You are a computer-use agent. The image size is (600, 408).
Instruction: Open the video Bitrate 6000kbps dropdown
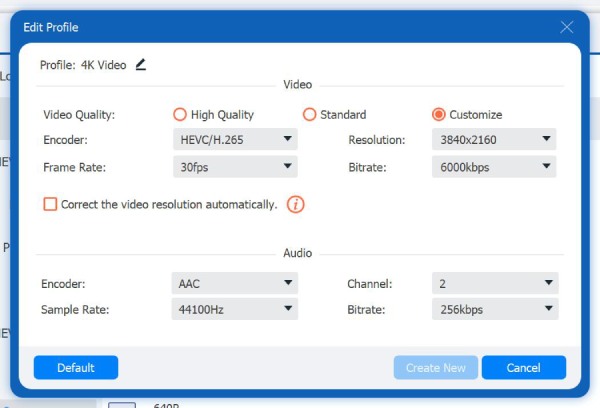coord(494,167)
